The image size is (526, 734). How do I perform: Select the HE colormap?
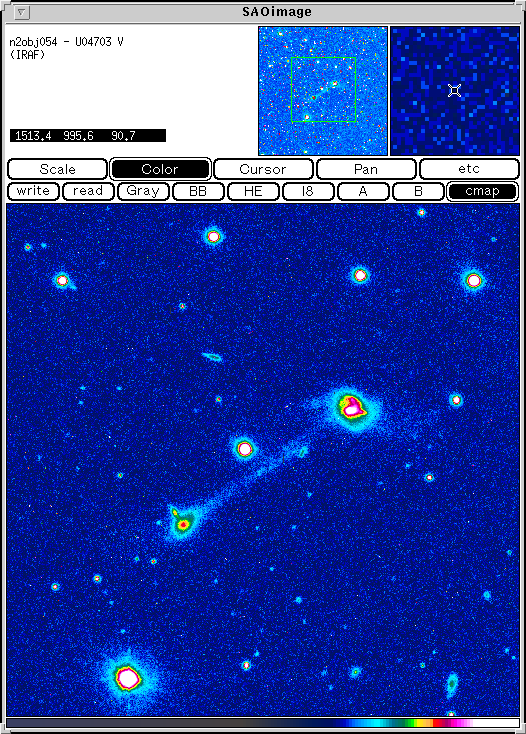[x=253, y=191]
